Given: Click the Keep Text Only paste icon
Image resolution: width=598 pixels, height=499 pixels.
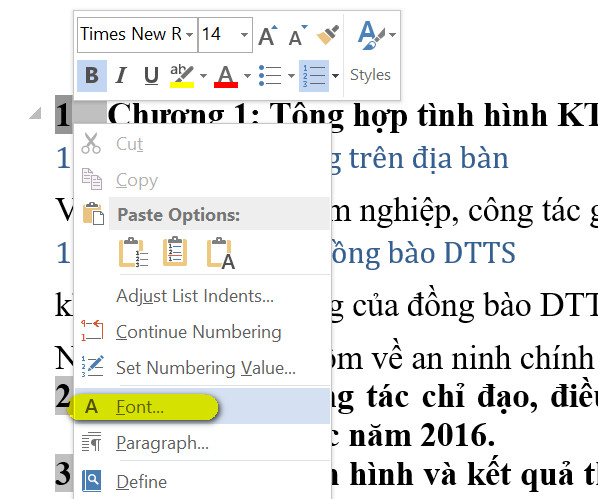Looking at the screenshot, I should pyautogui.click(x=221, y=253).
